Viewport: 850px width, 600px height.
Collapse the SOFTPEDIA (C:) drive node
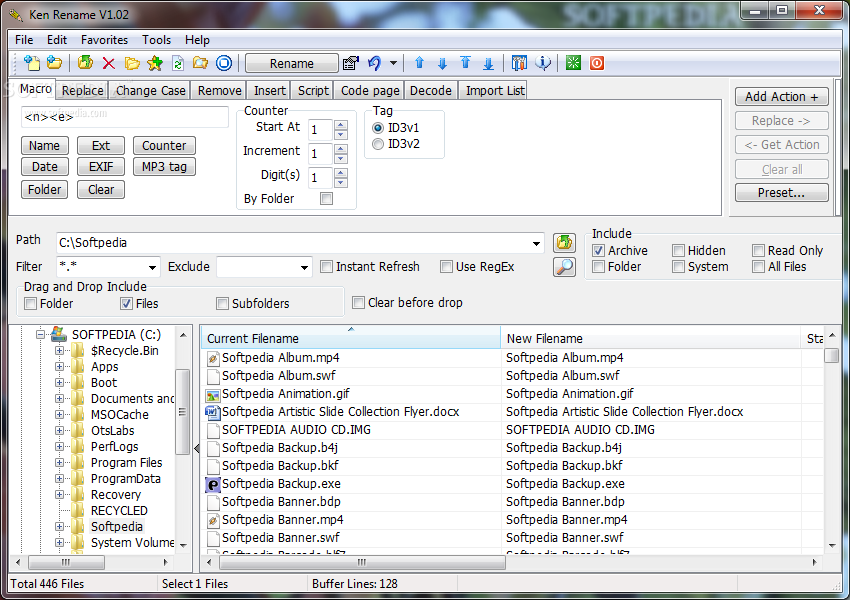[40, 334]
